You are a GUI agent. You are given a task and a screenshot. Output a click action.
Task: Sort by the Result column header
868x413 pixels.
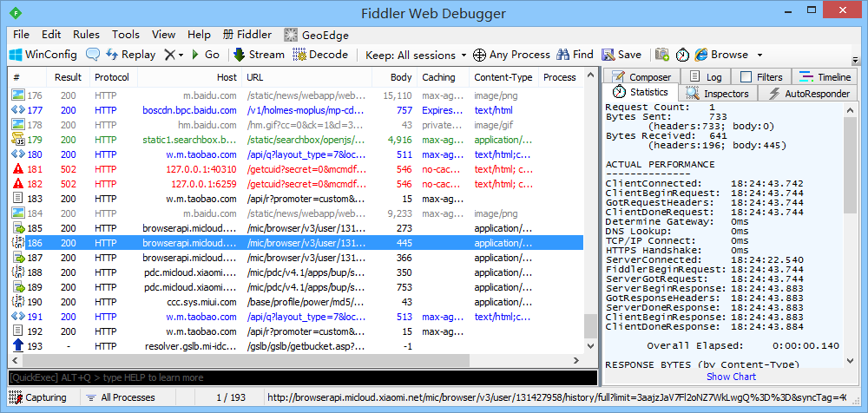[68, 77]
